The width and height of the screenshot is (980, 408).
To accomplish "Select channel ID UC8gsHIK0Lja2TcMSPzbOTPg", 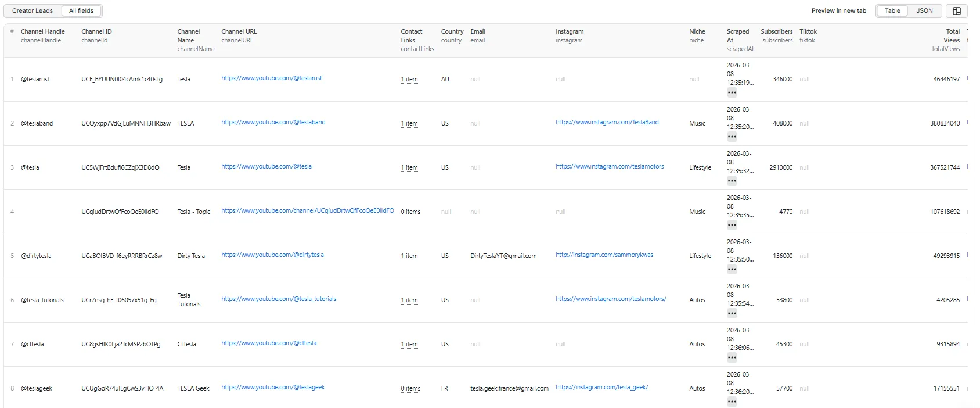I will coord(121,344).
